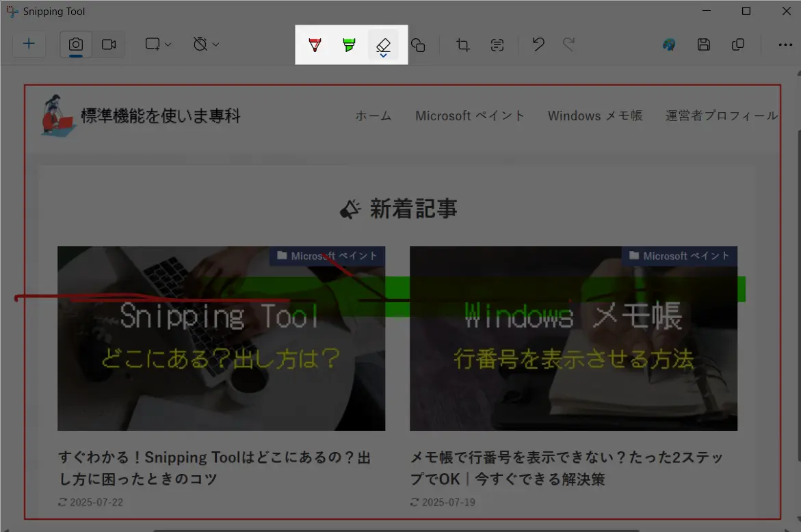The width and height of the screenshot is (801, 532).
Task: Open the See more three-dots menu
Action: [x=785, y=45]
